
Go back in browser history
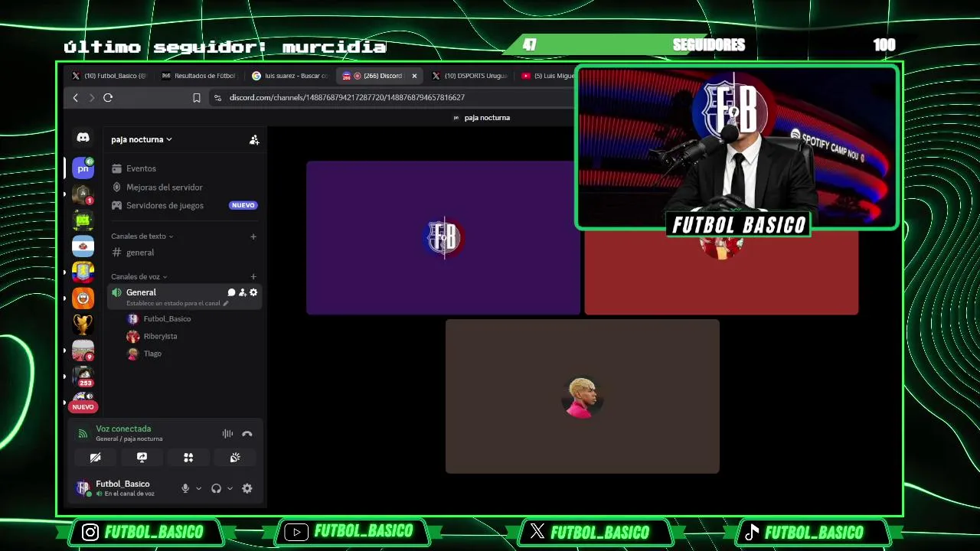(x=75, y=98)
